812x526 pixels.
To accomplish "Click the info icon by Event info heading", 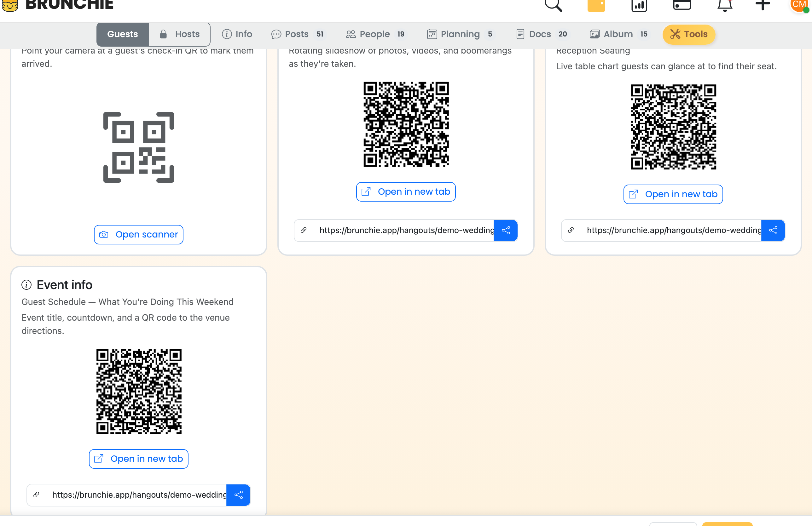I will (26, 285).
